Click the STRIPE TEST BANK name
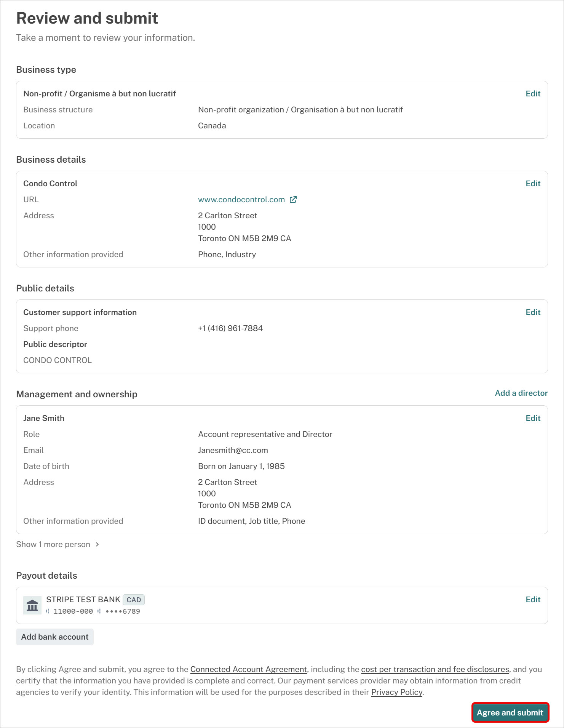This screenshot has height=728, width=564. click(83, 600)
